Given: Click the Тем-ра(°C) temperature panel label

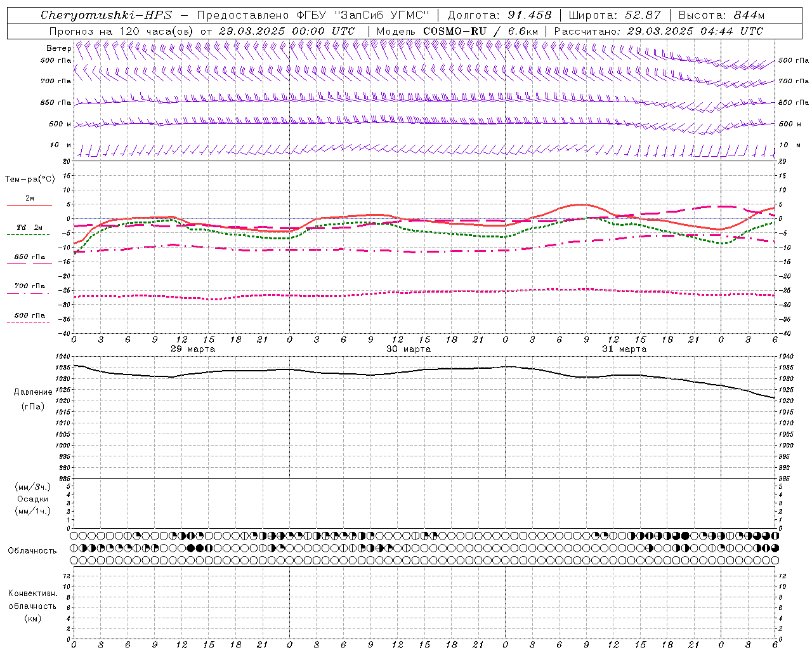Looking at the screenshot, I should click(30, 180).
